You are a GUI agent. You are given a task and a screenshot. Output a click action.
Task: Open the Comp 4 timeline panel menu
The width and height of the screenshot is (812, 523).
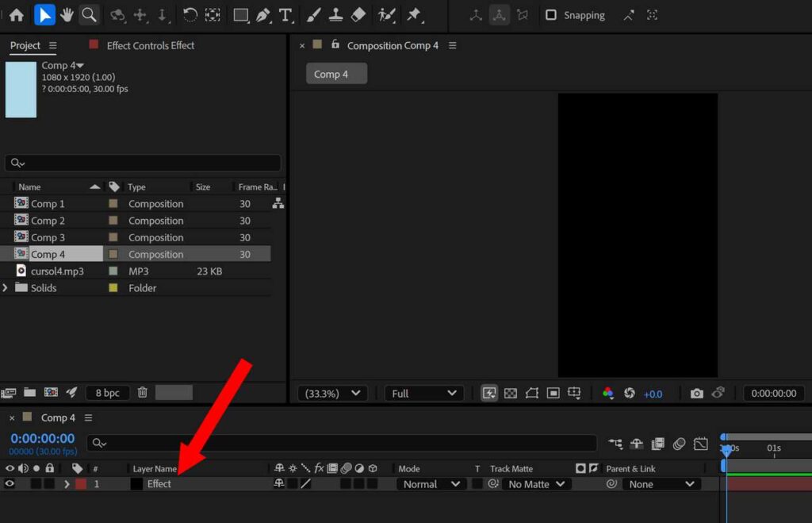pos(89,417)
